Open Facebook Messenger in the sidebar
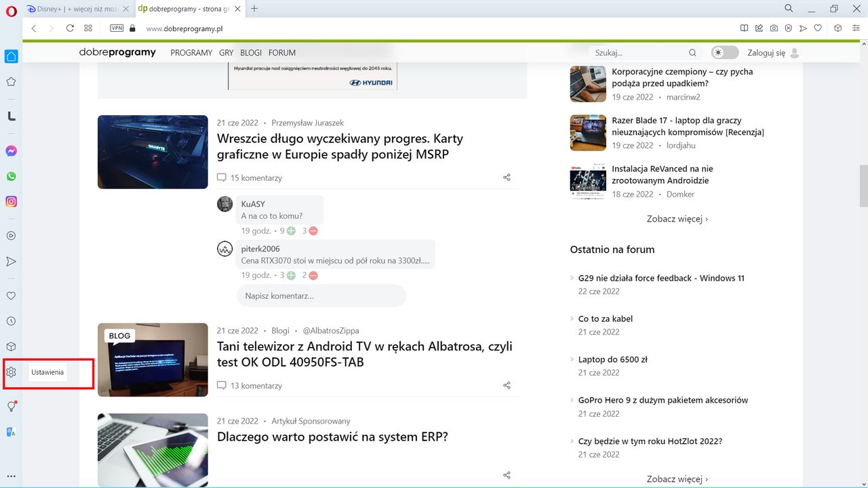The width and height of the screenshot is (868, 488). [11, 150]
